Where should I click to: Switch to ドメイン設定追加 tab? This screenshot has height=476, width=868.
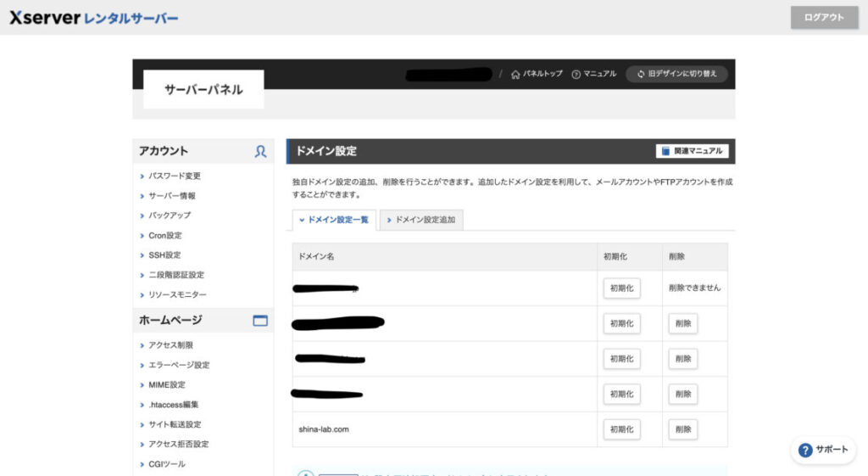tap(421, 220)
